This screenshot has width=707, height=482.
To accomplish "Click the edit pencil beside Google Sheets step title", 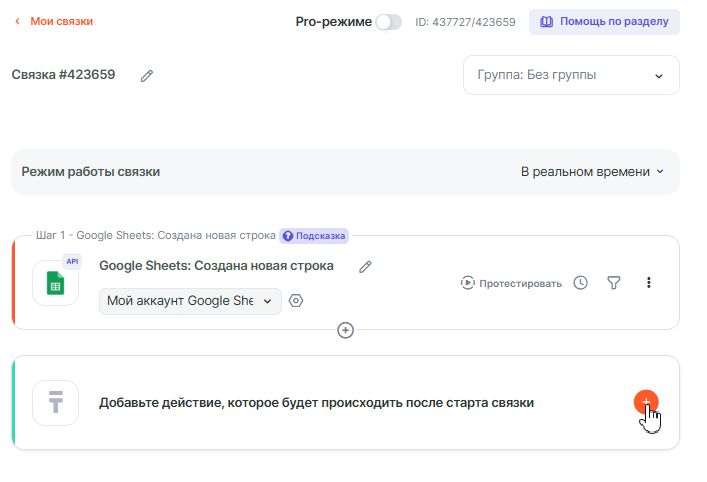I will (x=365, y=266).
